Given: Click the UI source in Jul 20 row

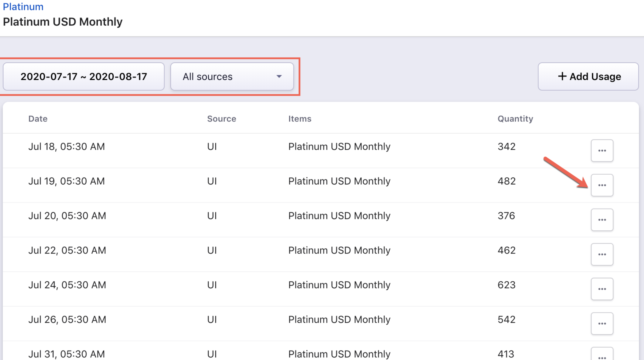Looking at the screenshot, I should pyautogui.click(x=212, y=216).
